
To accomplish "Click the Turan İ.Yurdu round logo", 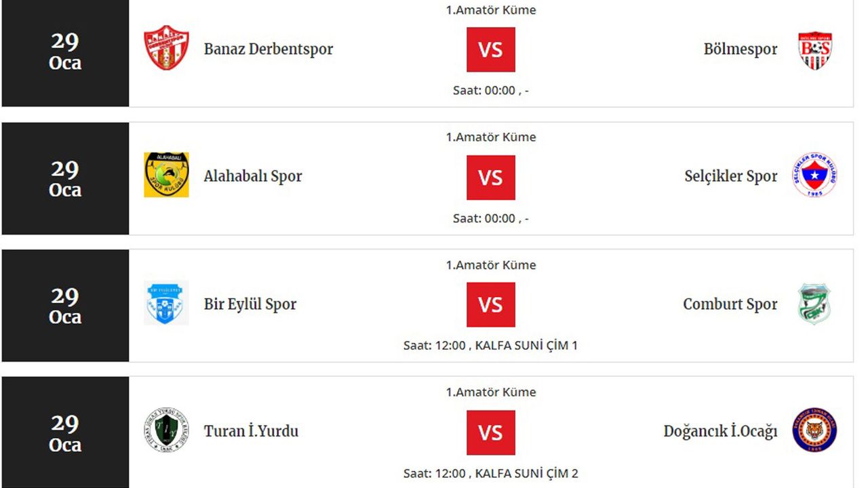I will tap(166, 430).
